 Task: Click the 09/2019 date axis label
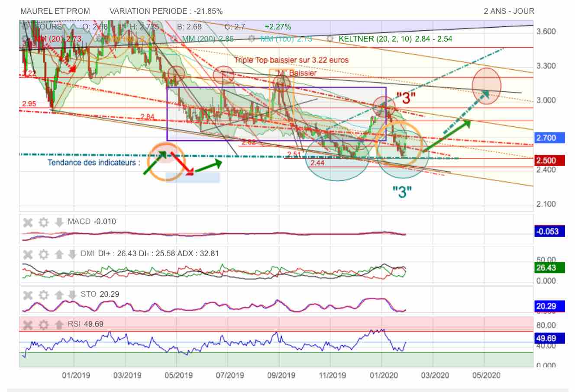click(x=281, y=375)
